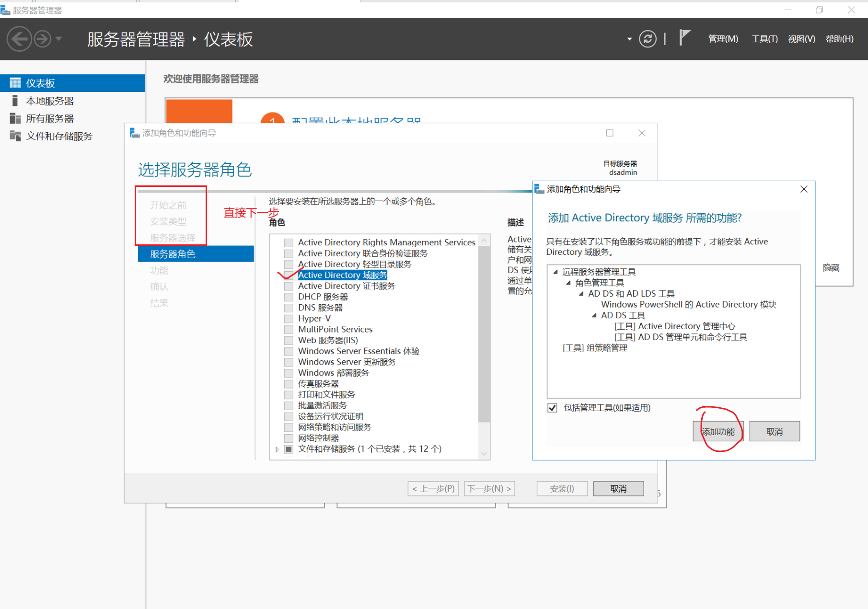868x609 pixels.
Task: Collapse 远程服务器管理工具 tree node
Action: coord(556,272)
